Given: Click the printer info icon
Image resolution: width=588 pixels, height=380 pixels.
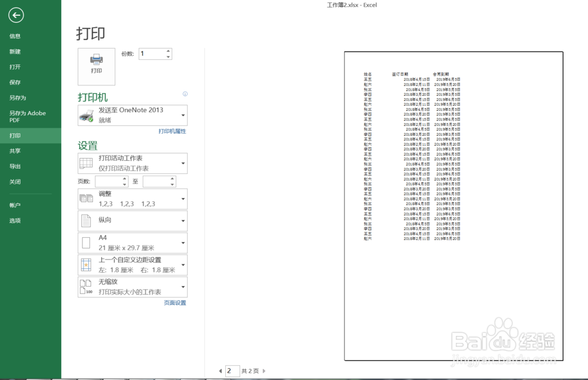Looking at the screenshot, I should tap(185, 94).
